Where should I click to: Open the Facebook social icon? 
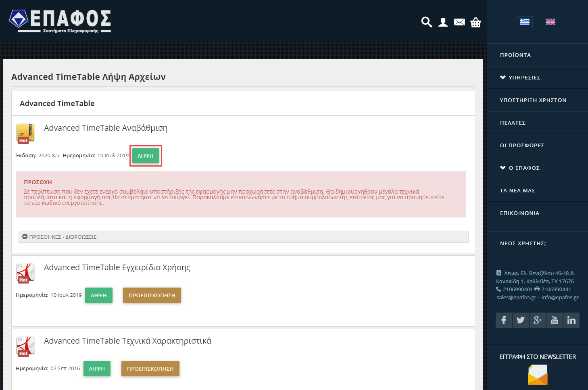pos(503,320)
